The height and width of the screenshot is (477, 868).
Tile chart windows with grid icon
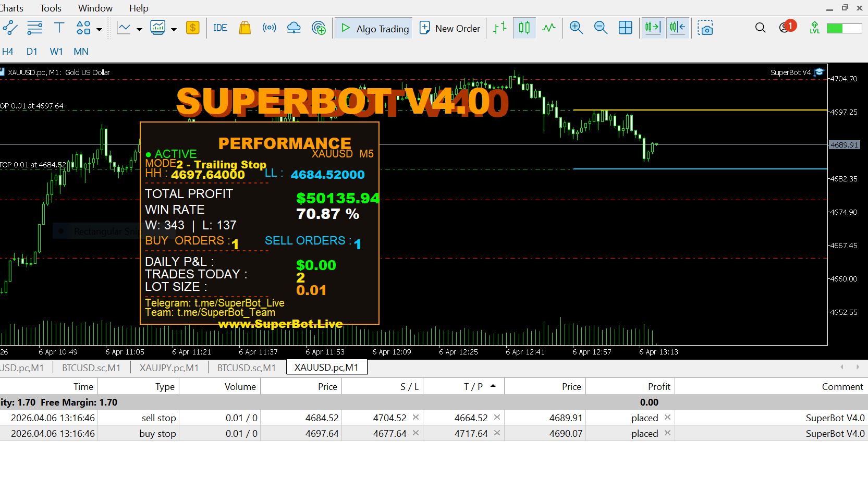click(x=625, y=28)
